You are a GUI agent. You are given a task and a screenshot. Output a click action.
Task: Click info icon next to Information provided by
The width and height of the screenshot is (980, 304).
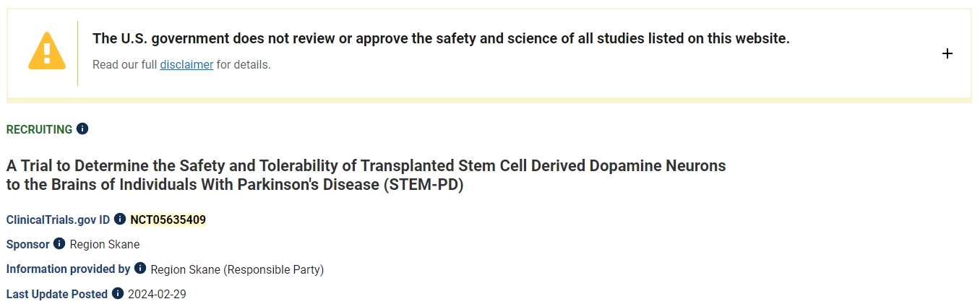pyautogui.click(x=140, y=269)
